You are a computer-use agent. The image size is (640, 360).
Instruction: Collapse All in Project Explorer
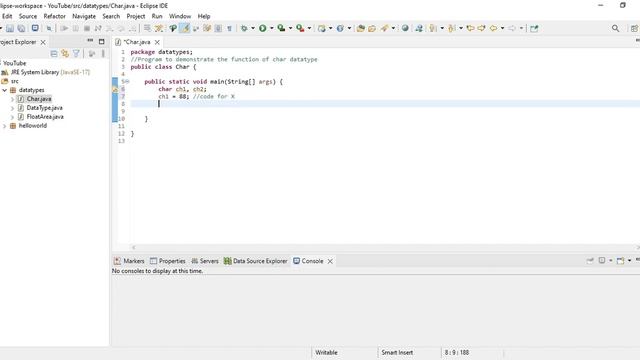click(x=53, y=53)
